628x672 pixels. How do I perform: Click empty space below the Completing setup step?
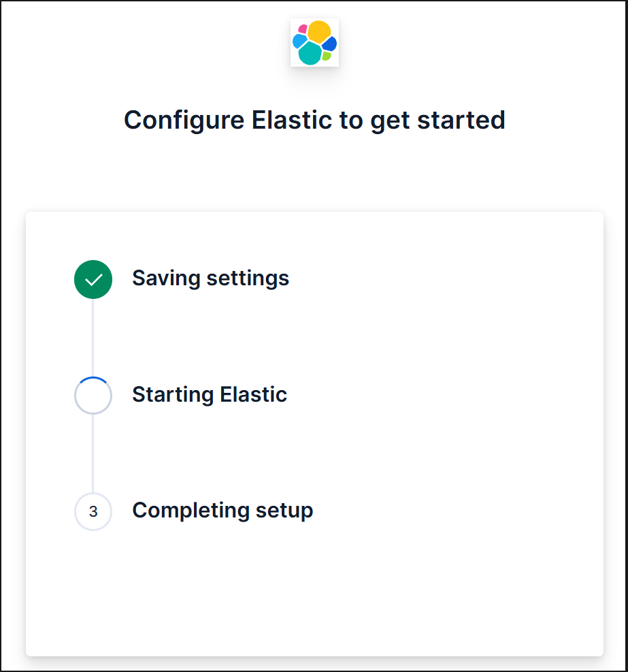pos(313,592)
